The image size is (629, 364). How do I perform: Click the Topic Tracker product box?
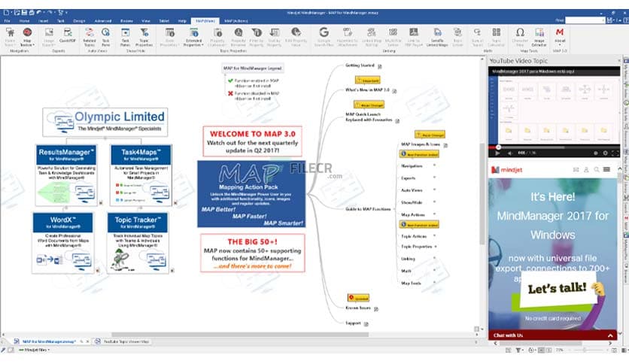[138, 243]
